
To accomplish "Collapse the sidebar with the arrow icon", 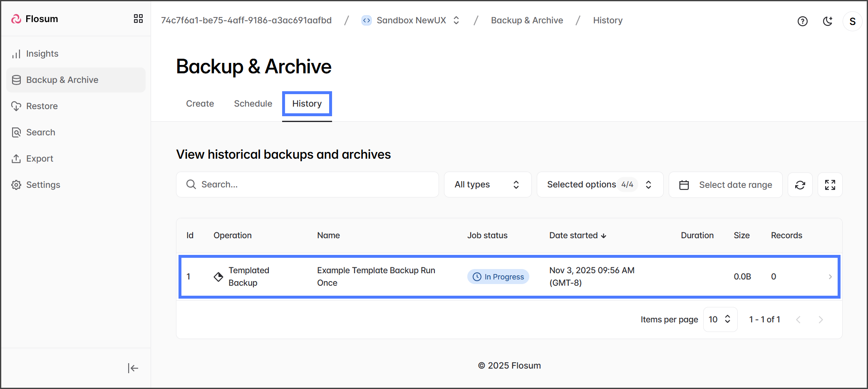I will pyautogui.click(x=133, y=368).
